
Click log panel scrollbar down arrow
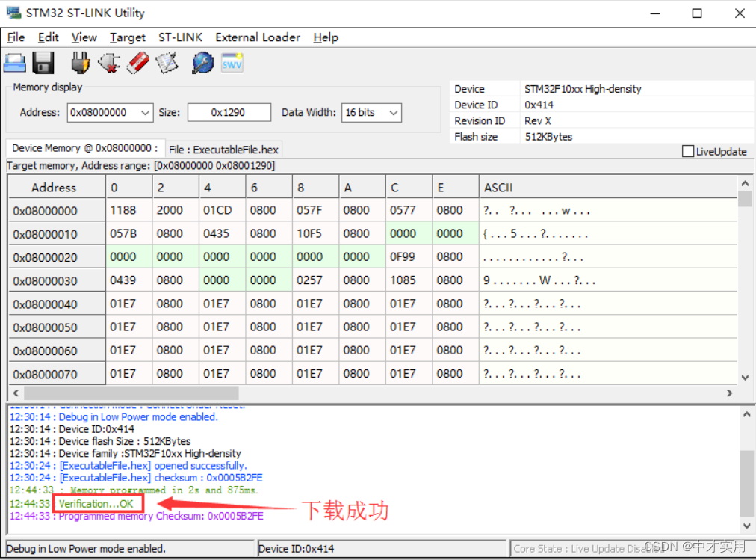coord(747,526)
